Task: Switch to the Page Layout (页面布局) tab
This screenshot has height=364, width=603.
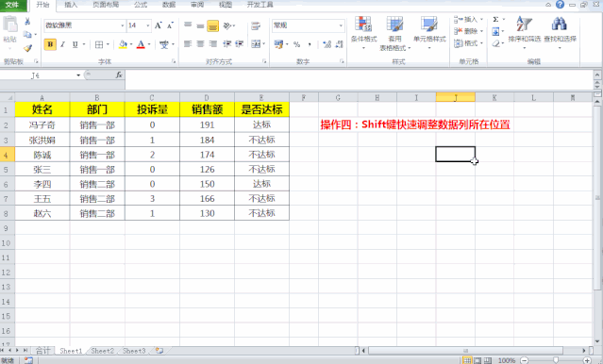Action: tap(106, 5)
